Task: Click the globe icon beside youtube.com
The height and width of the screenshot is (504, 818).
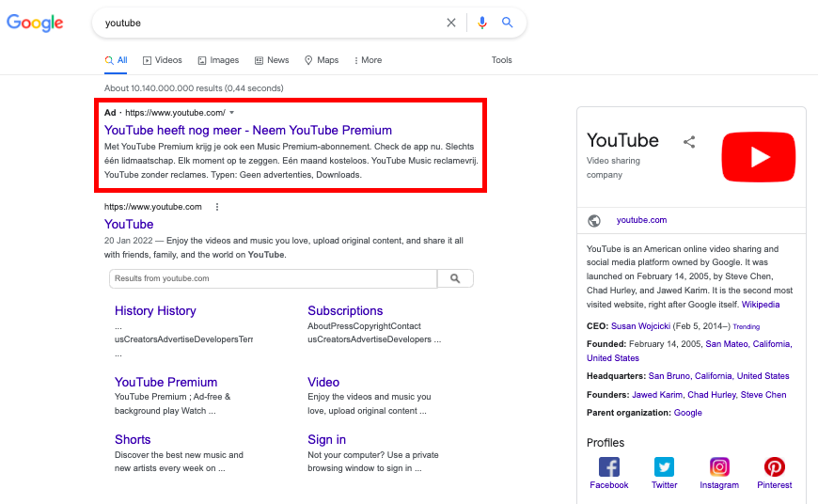Action: (x=594, y=221)
